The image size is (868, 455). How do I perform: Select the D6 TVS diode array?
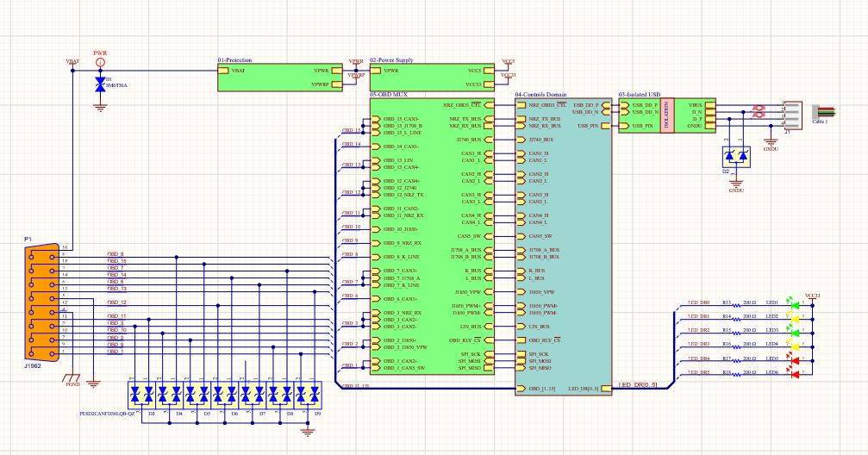coord(225,396)
